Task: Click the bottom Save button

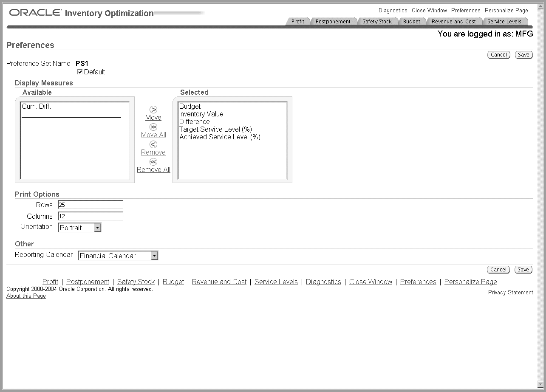Action: (523, 270)
